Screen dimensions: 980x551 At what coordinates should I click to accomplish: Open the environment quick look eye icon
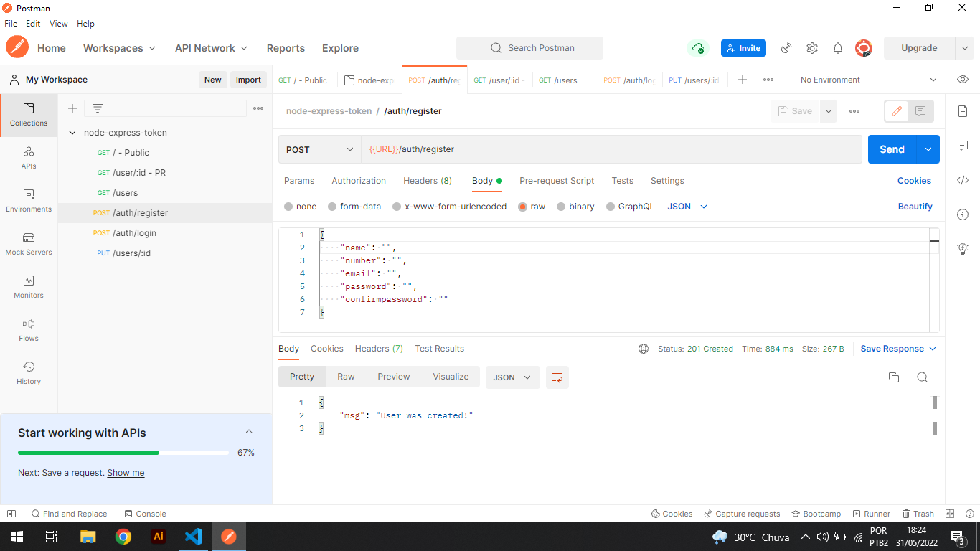click(x=963, y=80)
